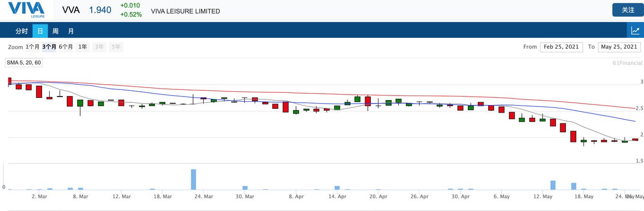Click the tallest volume bar near 24. Mar
The image size is (644, 211).
coord(193,179)
